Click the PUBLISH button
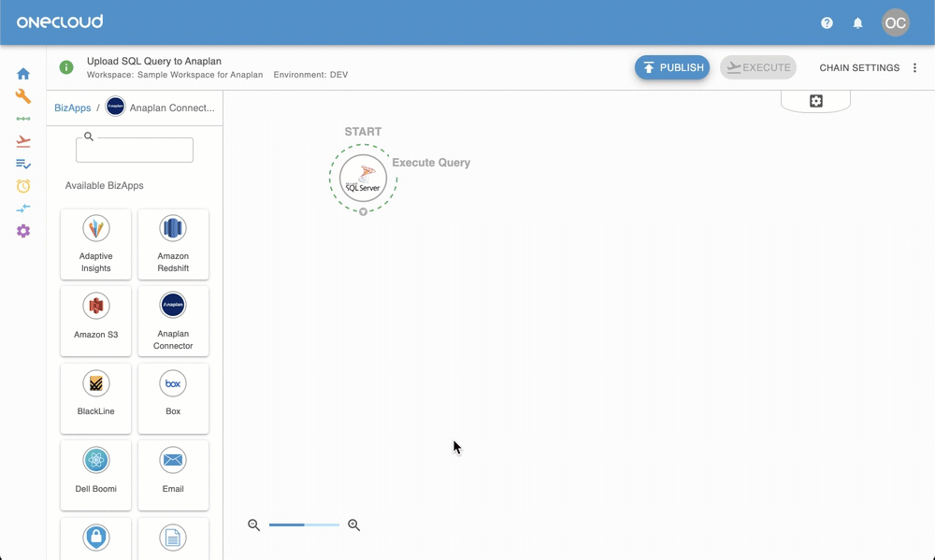935x560 pixels. [x=672, y=67]
